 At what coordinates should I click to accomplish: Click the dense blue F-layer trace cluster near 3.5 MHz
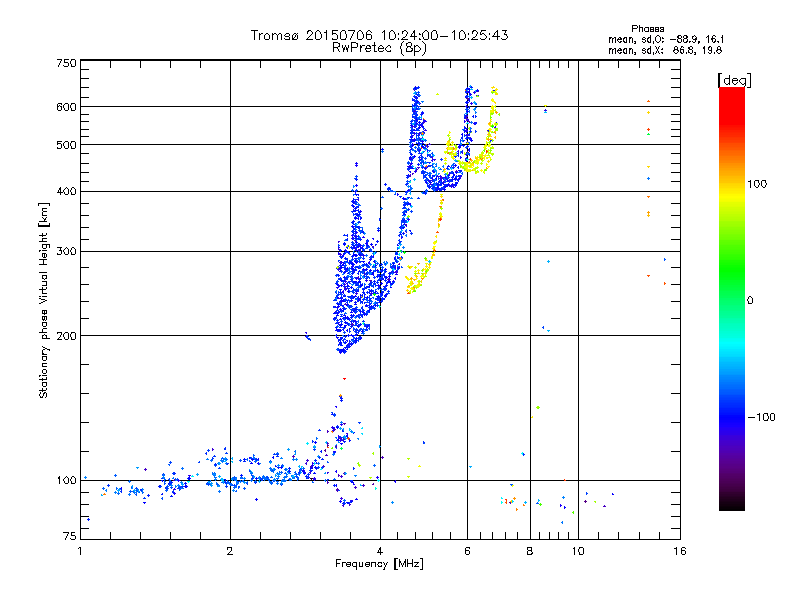355,286
